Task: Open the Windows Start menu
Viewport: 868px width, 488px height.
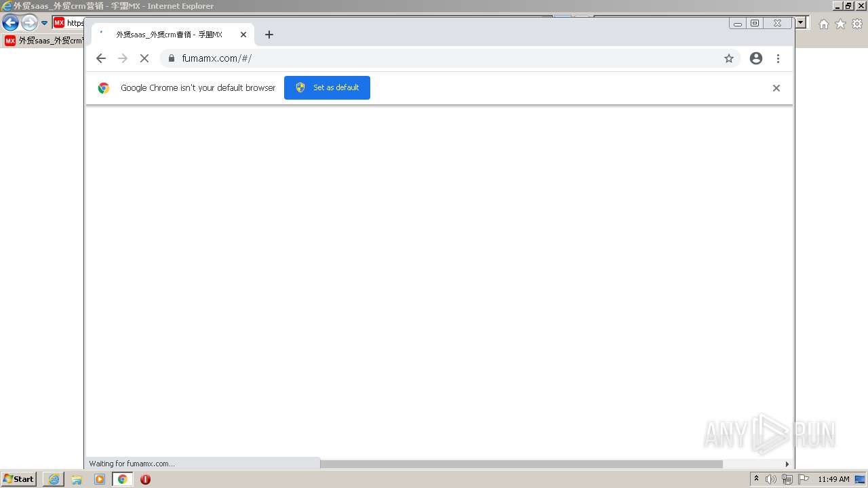Action: 18,479
